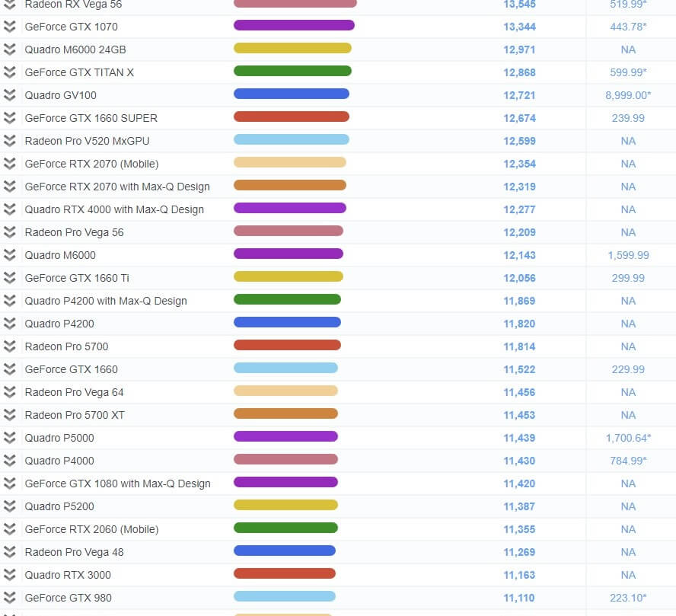
Task: Open the GeForce GTX 1660 SUPER link
Action: coord(91,118)
